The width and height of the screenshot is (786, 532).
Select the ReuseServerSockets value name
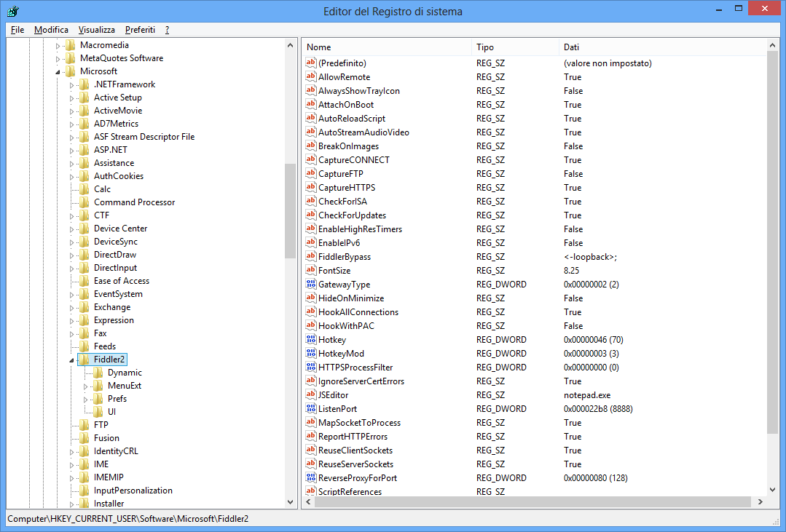356,464
